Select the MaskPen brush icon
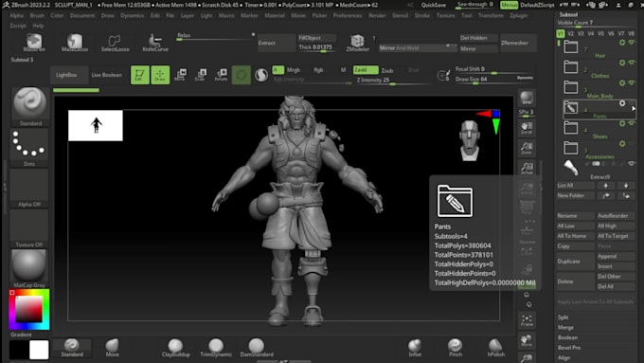The height and width of the screenshot is (363, 644). (x=34, y=43)
